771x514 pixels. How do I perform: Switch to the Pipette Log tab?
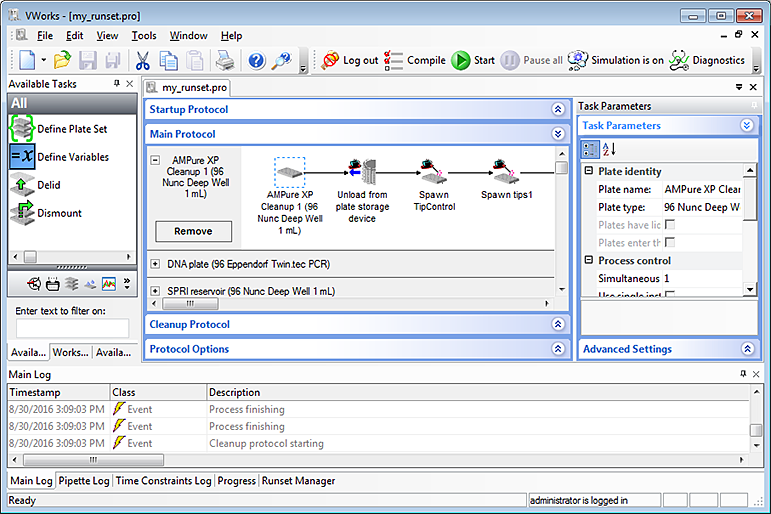click(x=85, y=481)
